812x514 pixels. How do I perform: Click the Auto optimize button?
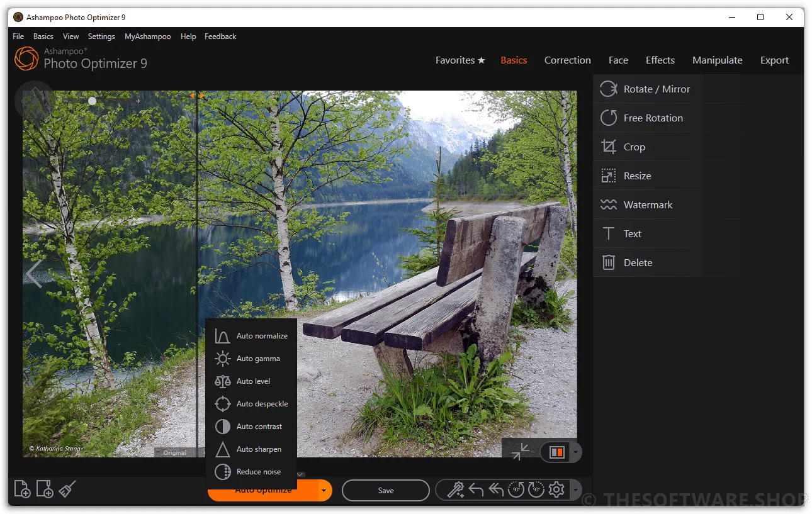tap(263, 491)
